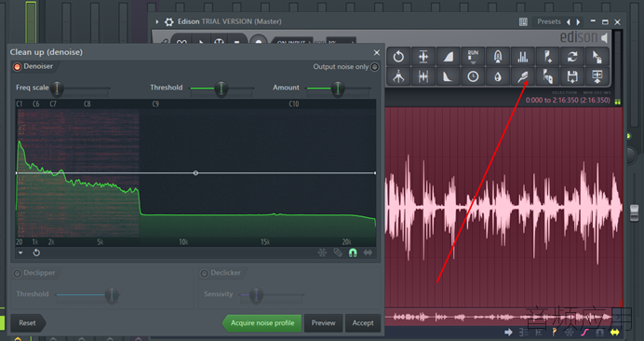This screenshot has height=341, width=644.
Task: Click the threshold line center control point
Action: tap(195, 173)
